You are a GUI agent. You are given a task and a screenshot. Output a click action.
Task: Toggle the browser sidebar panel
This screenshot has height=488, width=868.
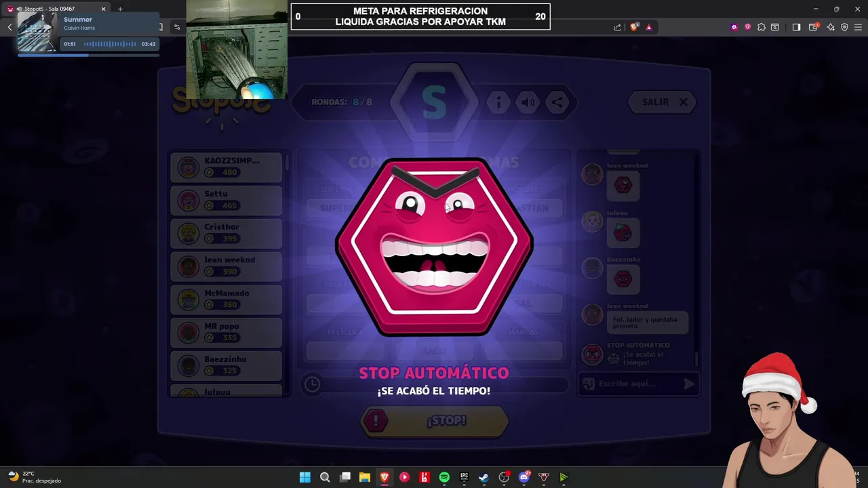point(797,27)
